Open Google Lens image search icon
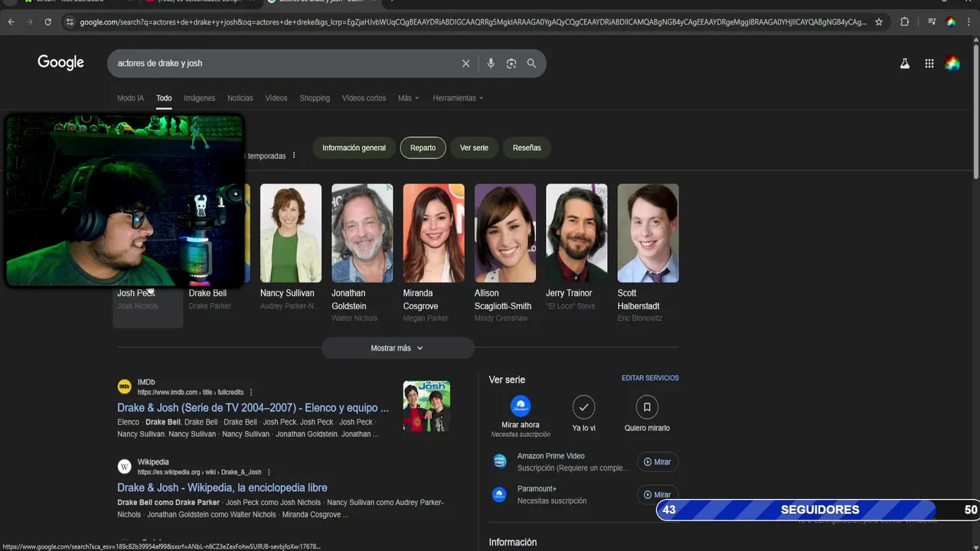This screenshot has height=551, width=980. (x=511, y=64)
